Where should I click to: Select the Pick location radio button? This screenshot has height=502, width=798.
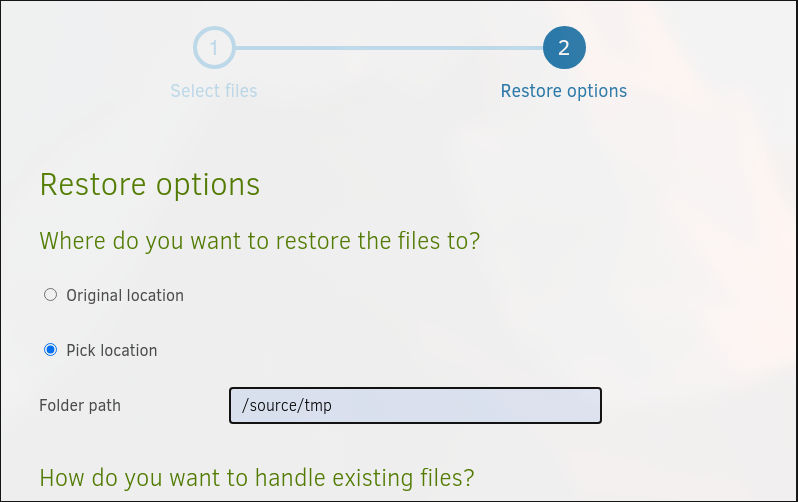(x=51, y=350)
